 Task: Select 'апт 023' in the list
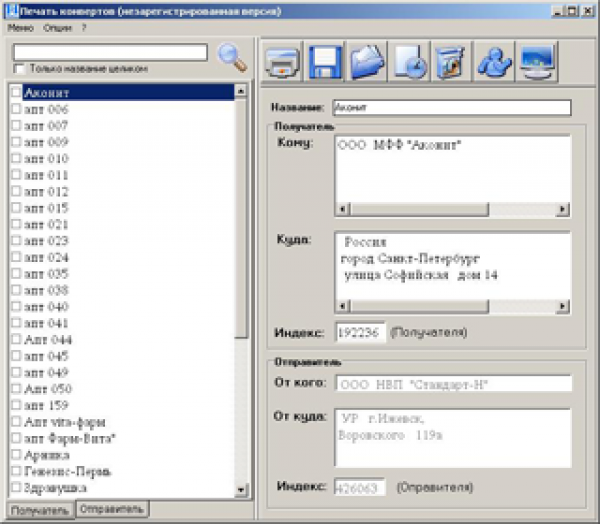46,241
